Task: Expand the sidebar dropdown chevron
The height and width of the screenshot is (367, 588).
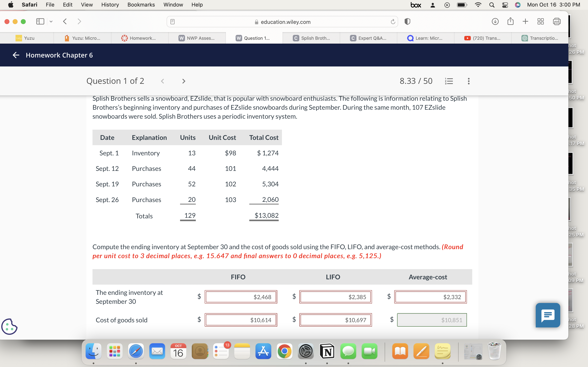Action: coord(51,22)
